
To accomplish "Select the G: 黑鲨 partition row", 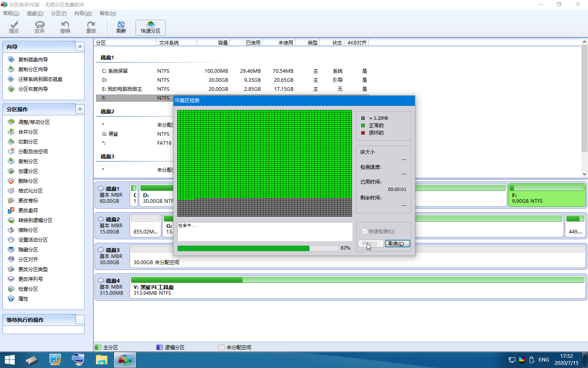I will point(135,134).
